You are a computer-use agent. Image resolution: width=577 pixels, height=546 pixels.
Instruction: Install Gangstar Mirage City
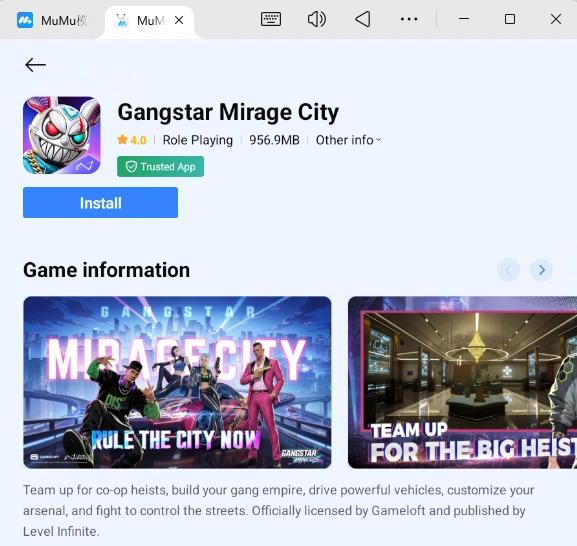point(100,203)
